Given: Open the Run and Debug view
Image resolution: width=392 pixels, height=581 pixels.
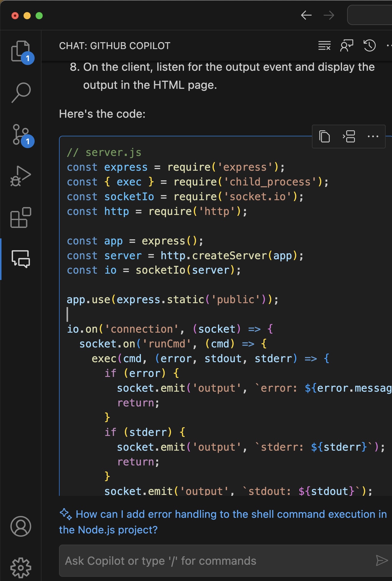Looking at the screenshot, I should pos(21,176).
